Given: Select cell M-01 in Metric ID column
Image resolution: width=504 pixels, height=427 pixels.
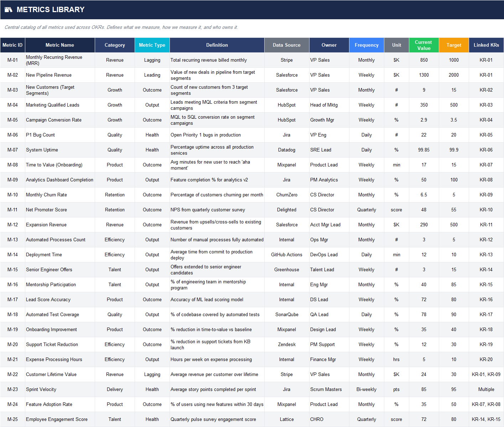Looking at the screenshot, I should [12, 60].
